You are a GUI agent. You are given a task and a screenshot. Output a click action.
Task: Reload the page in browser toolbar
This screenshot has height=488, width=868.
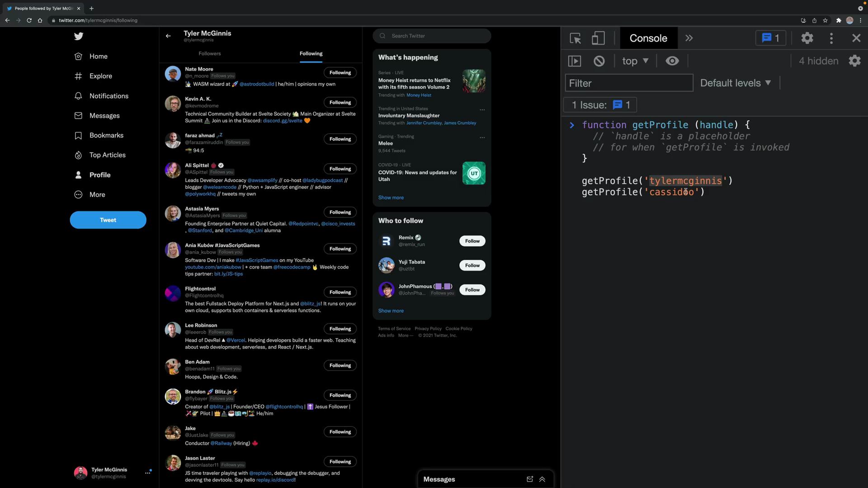pos(29,20)
